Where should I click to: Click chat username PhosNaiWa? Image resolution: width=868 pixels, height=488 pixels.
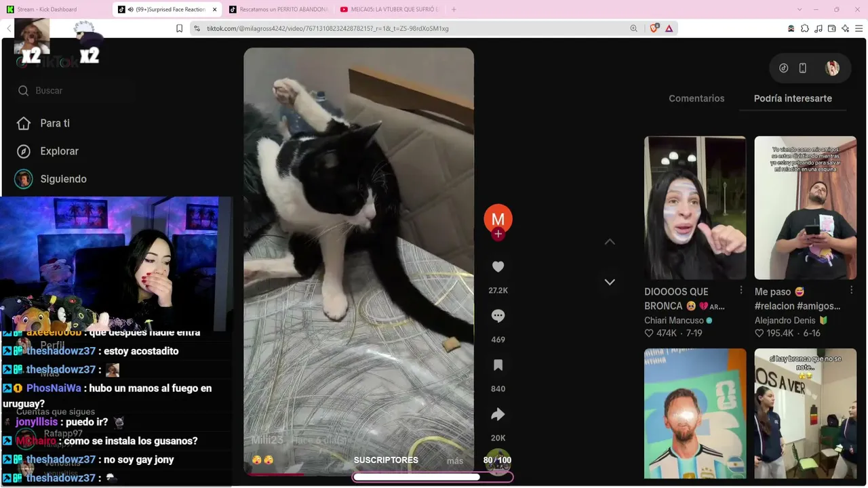point(54,388)
